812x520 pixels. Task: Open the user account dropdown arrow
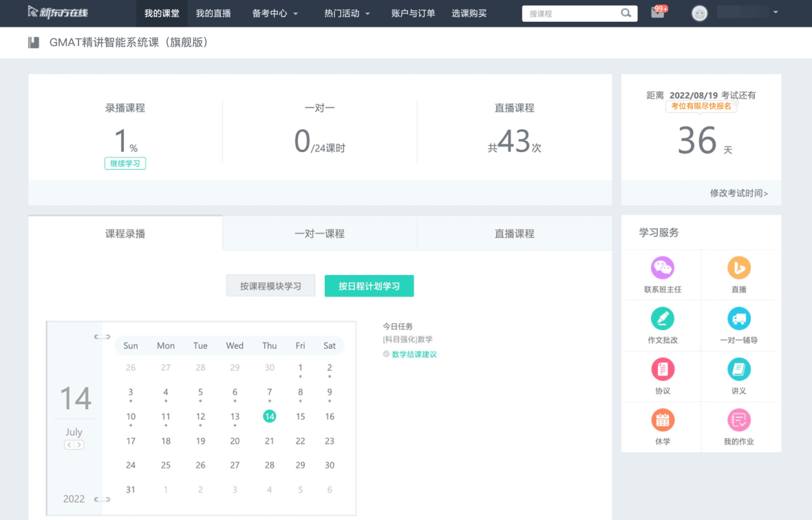point(776,13)
